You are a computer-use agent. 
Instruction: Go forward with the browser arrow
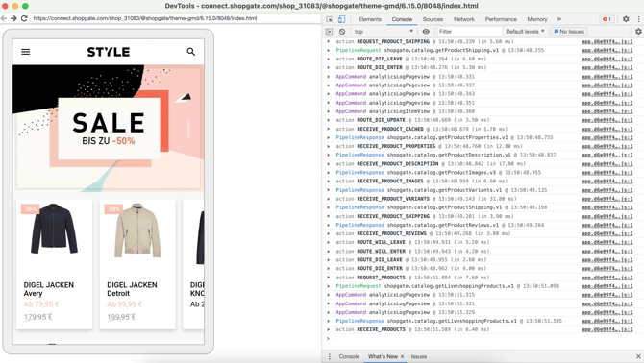pos(13,18)
